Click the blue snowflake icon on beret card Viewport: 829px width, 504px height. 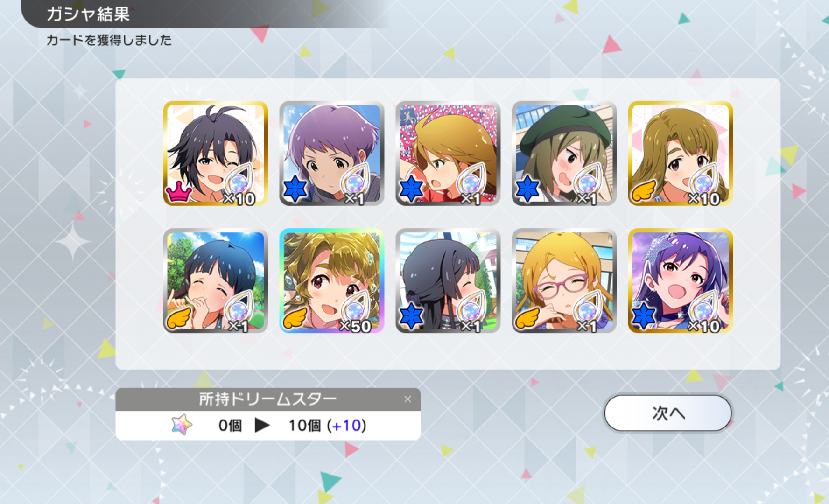[x=527, y=189]
